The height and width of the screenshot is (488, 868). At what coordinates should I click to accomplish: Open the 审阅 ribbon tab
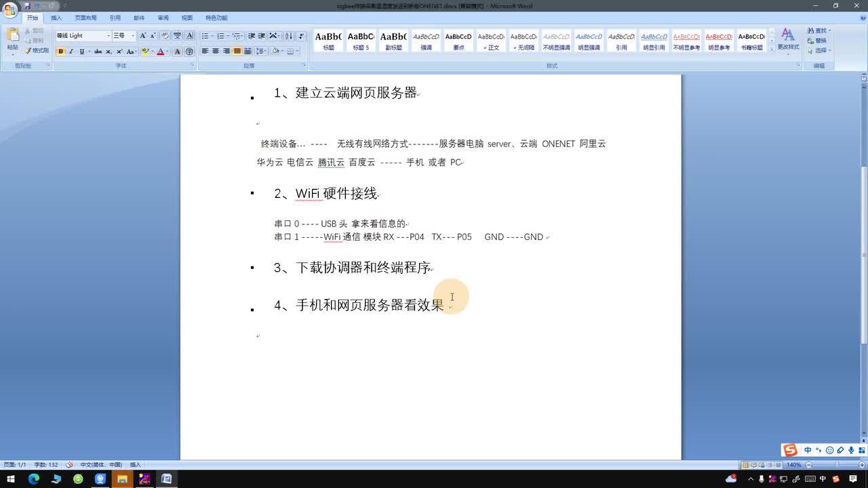click(x=163, y=18)
